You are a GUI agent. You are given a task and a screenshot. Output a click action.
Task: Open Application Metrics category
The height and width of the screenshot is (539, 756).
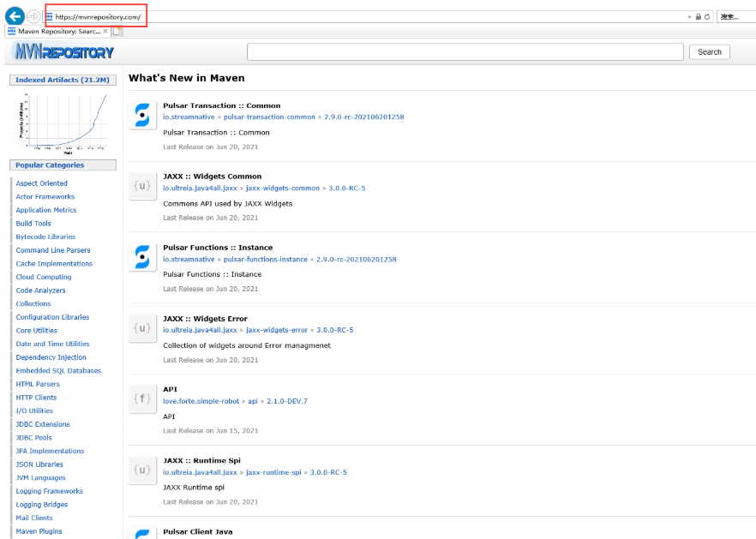46,210
